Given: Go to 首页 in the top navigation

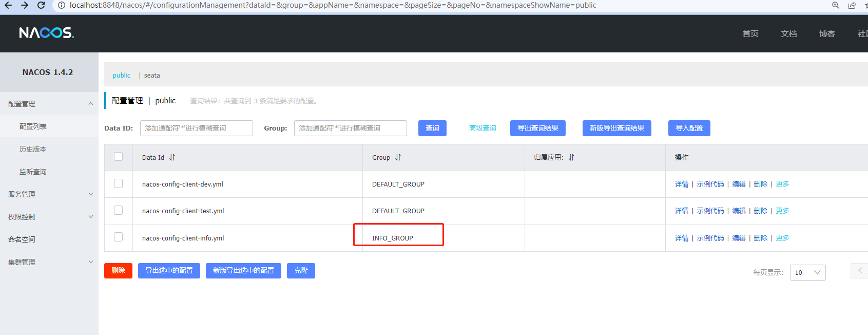Looking at the screenshot, I should (750, 33).
